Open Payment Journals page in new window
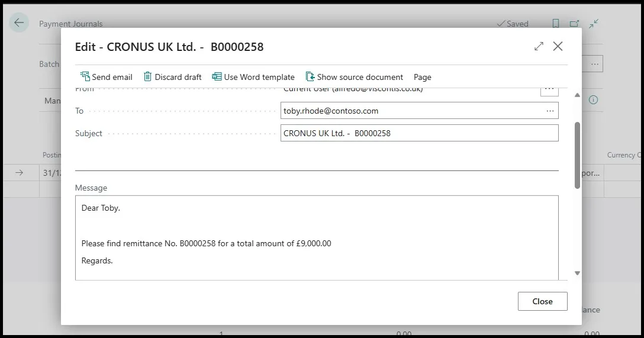The image size is (644, 338). 574,24
